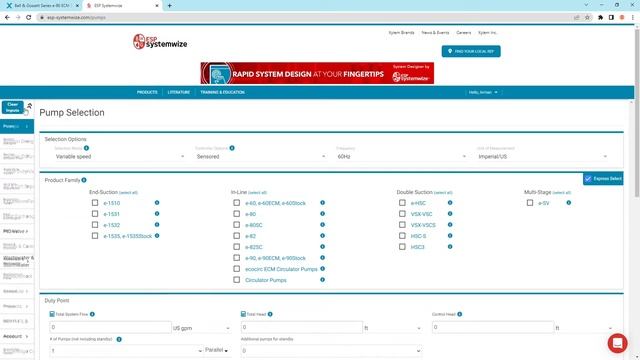Viewport: 640px width, 360px height.
Task: Open info icon for e-1531
Action: point(157,214)
